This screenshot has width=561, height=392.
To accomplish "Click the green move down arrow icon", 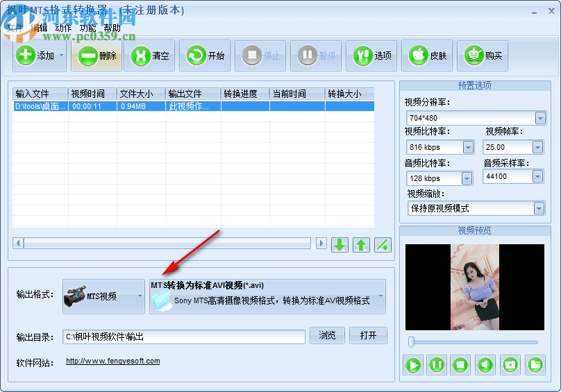I will tap(340, 245).
